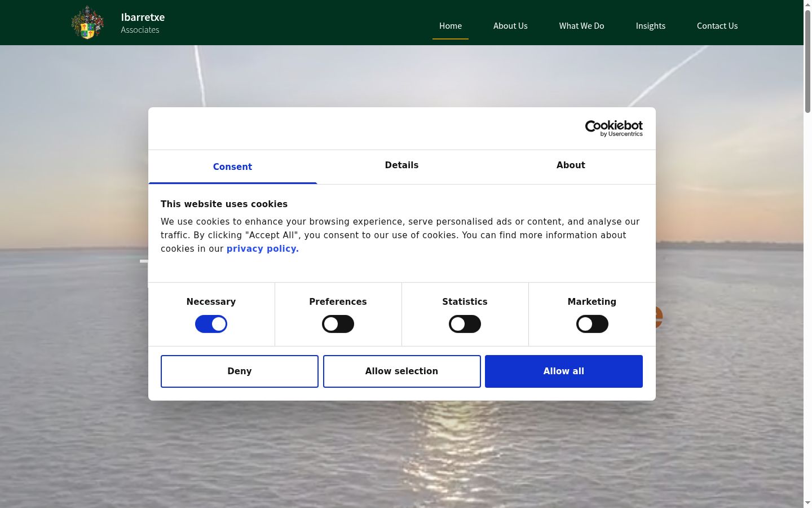Toggle the Necessary cookies switch
Image resolution: width=812 pixels, height=508 pixels.
tap(211, 324)
